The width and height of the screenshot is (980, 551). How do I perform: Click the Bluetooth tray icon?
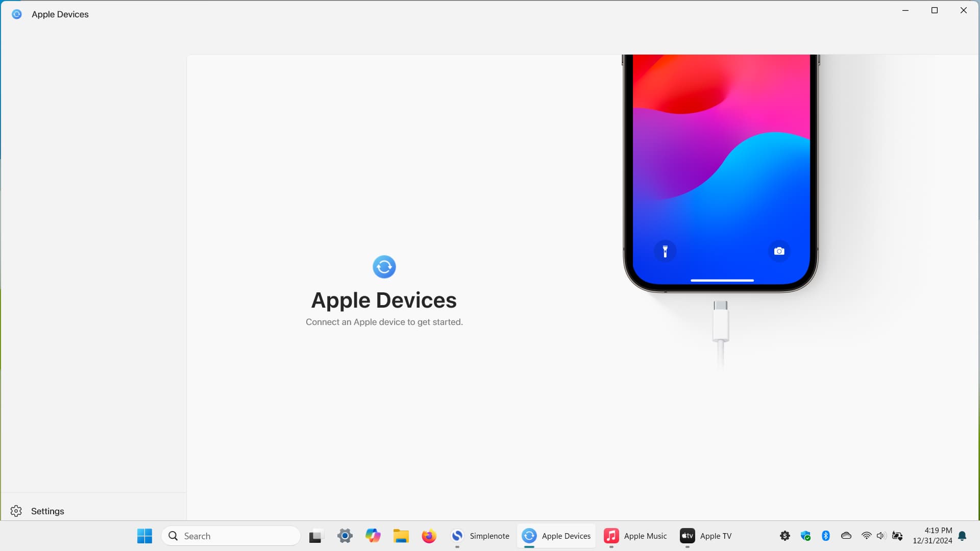click(x=826, y=536)
